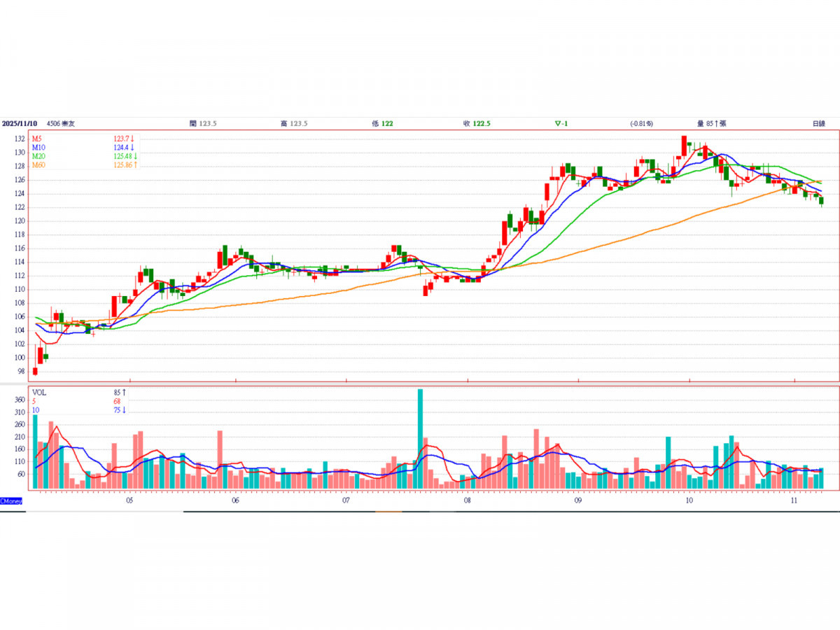Select the M20 moving average legend
Image resolution: width=840 pixels, height=630 pixels.
tap(38, 155)
